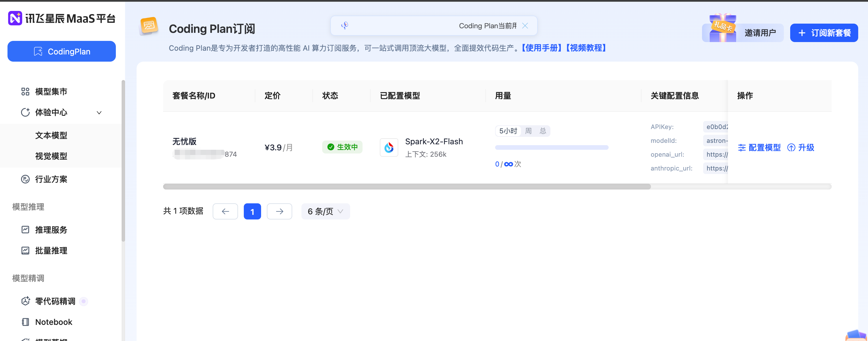The height and width of the screenshot is (341, 868).
Task: Click the 行业方案 icon
Action: (x=25, y=179)
